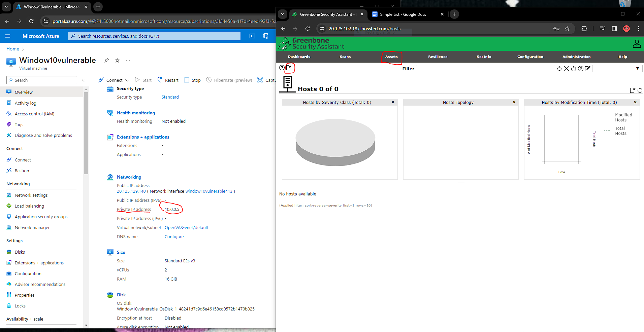Open the Configuration menu in Greenbone
This screenshot has width=644, height=332.
(530, 57)
